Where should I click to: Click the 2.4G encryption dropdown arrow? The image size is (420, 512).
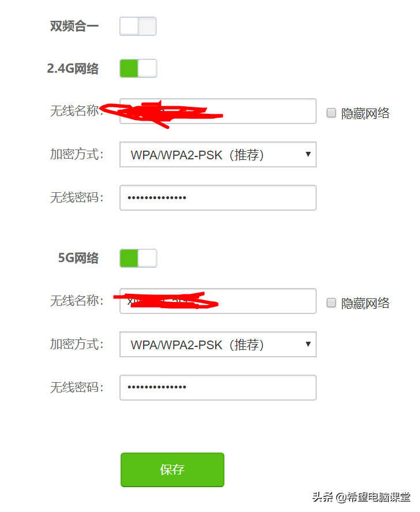click(x=308, y=154)
